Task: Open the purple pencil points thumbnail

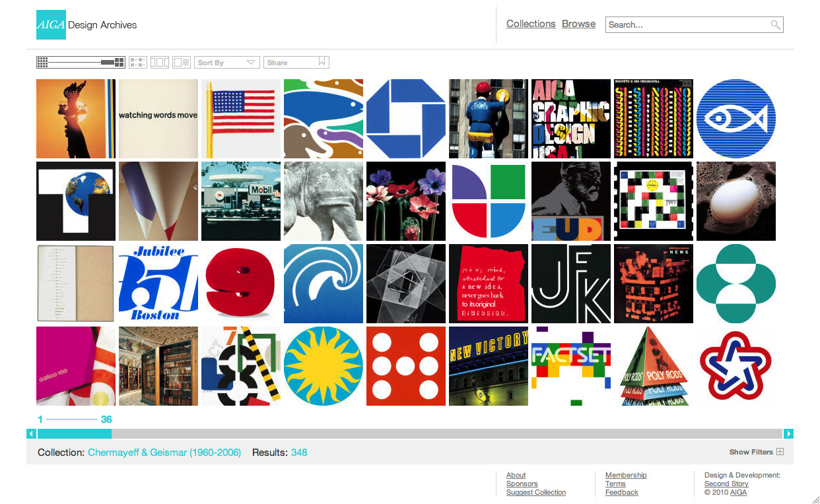Action: pyautogui.click(x=158, y=201)
